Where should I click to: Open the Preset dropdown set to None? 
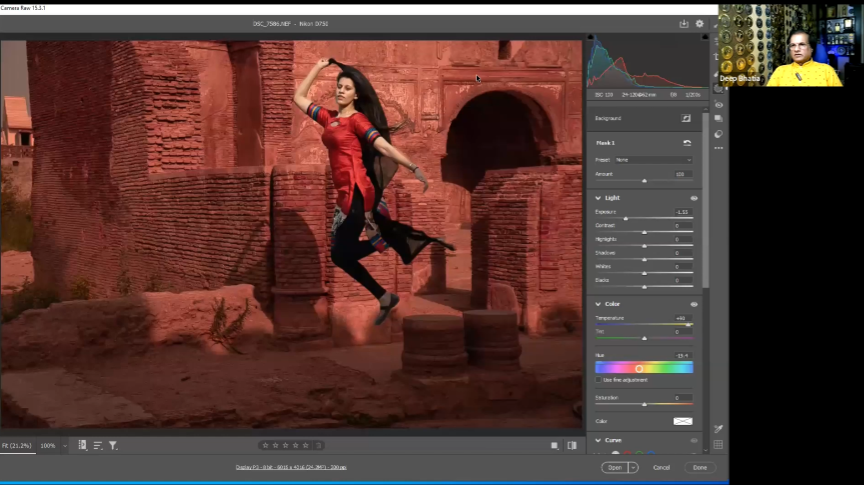pos(654,160)
